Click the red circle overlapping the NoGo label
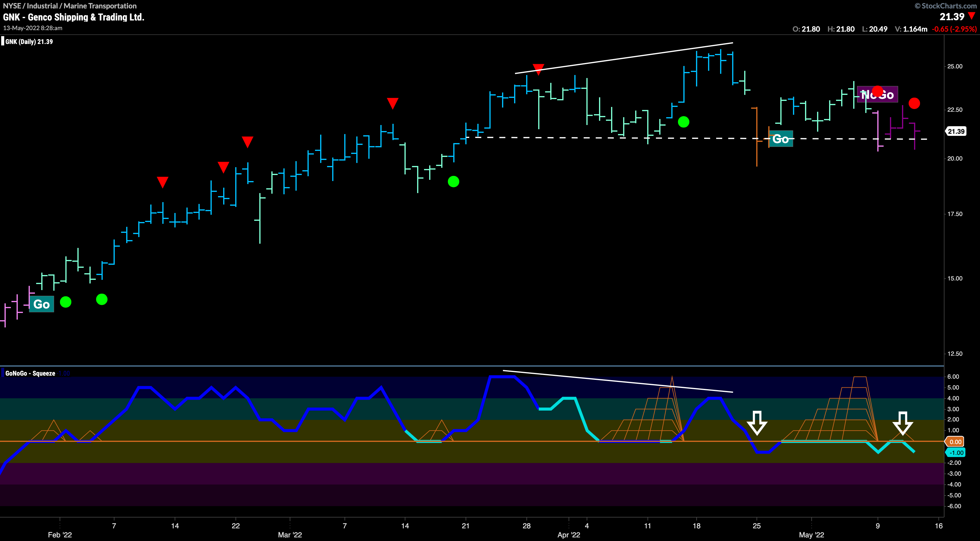980x541 pixels. [877, 91]
